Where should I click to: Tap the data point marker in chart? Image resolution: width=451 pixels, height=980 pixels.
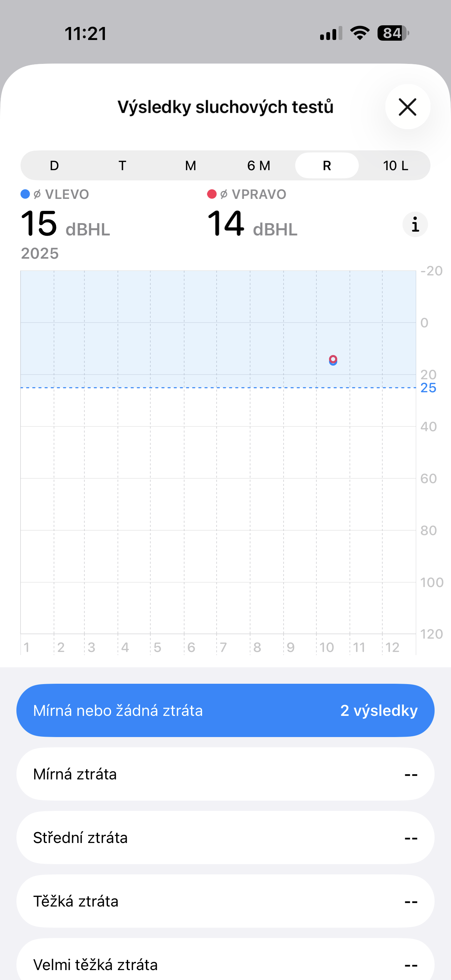(x=333, y=360)
